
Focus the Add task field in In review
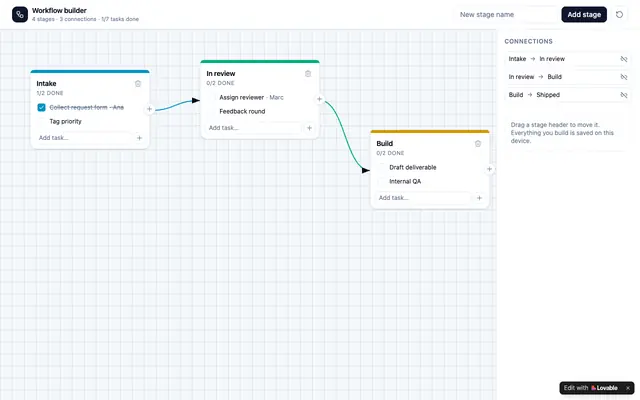pyautogui.click(x=255, y=128)
